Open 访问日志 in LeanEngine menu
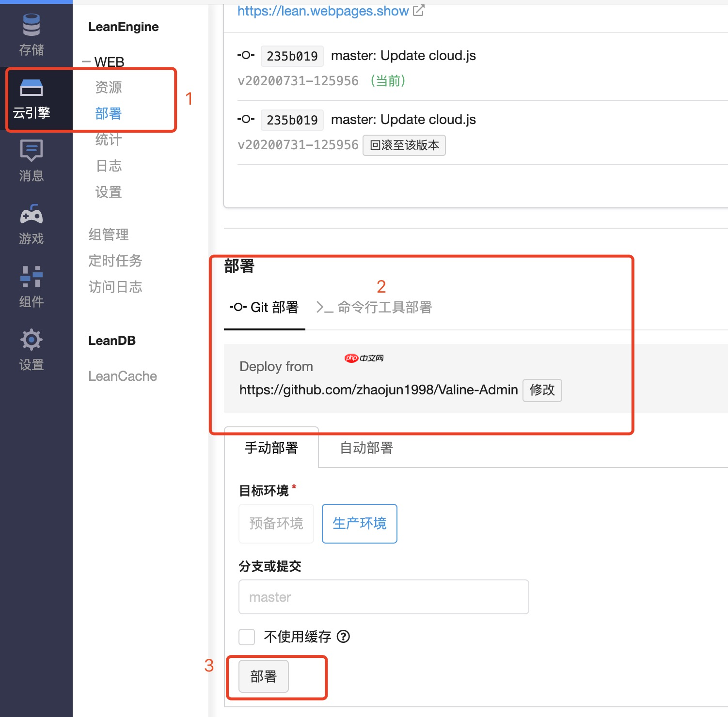 [x=115, y=287]
